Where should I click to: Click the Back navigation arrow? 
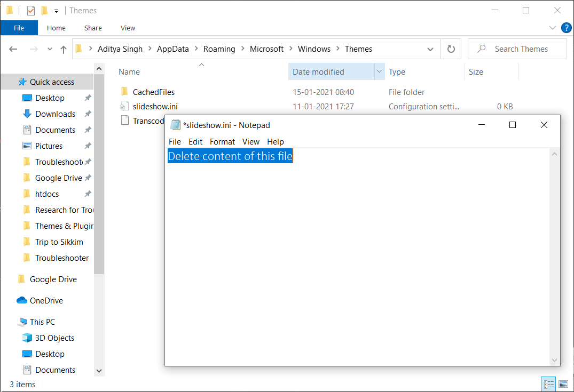tap(14, 49)
